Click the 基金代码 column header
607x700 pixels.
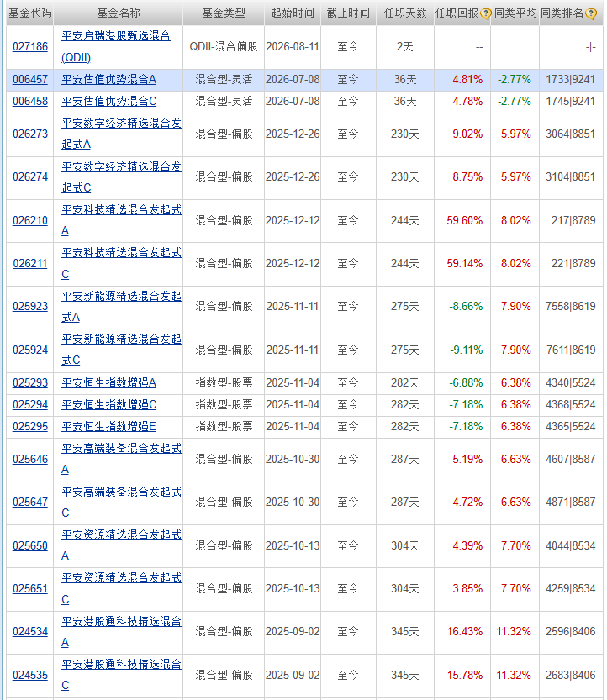[30, 13]
